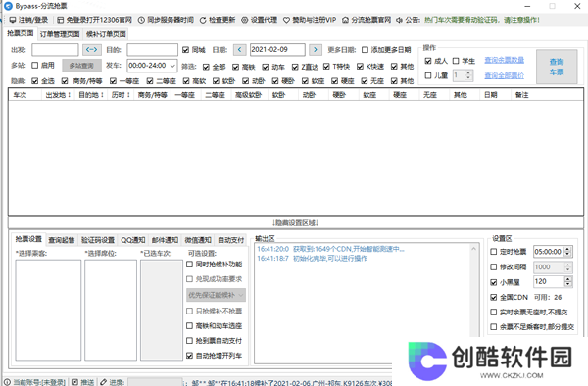Click the 目的 station input field
Screen dimensions: 588x386
coord(152,49)
